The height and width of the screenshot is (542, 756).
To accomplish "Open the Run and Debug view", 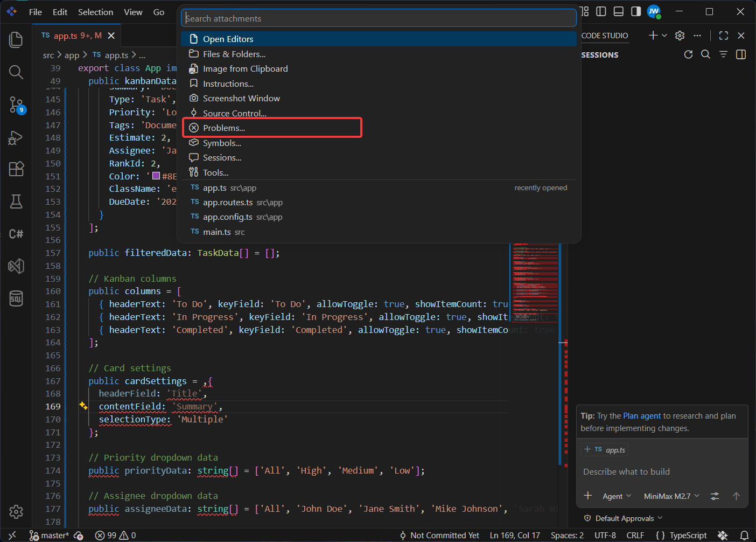I will [16, 137].
